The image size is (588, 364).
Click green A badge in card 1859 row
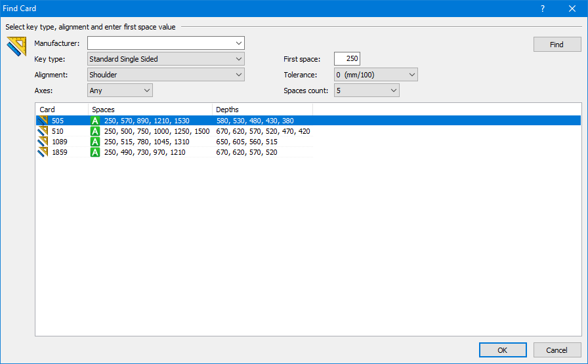click(x=95, y=152)
